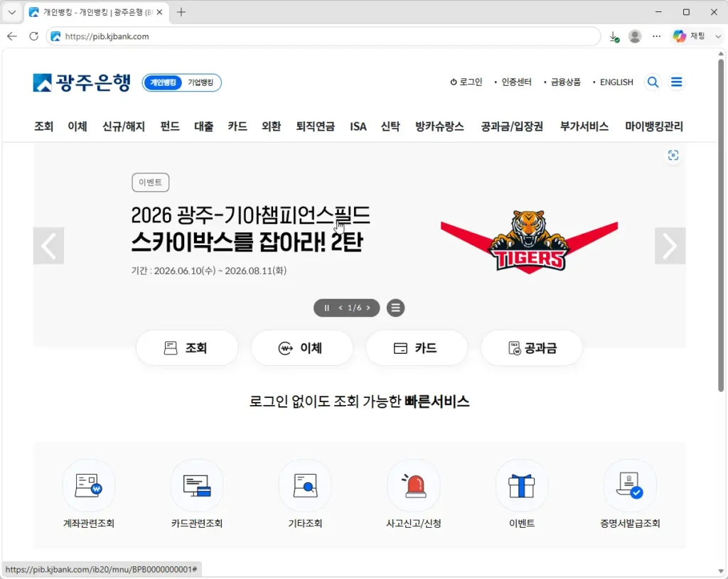Open 기타조회 quick service icon
The image size is (728, 579).
coord(305,486)
